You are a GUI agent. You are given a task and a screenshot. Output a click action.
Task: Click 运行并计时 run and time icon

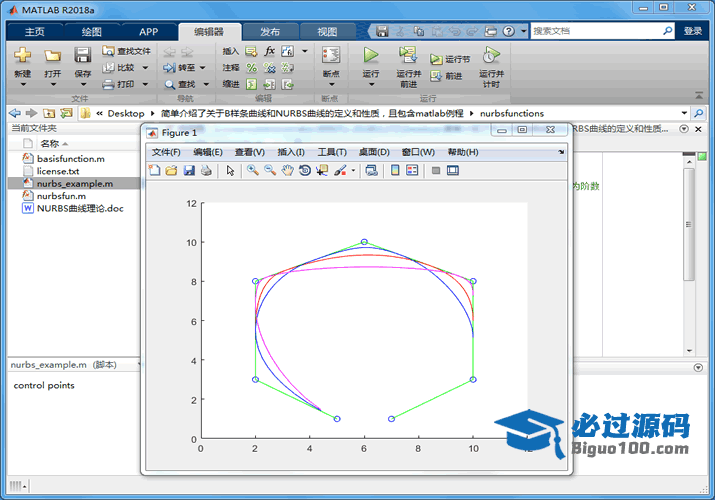491,55
